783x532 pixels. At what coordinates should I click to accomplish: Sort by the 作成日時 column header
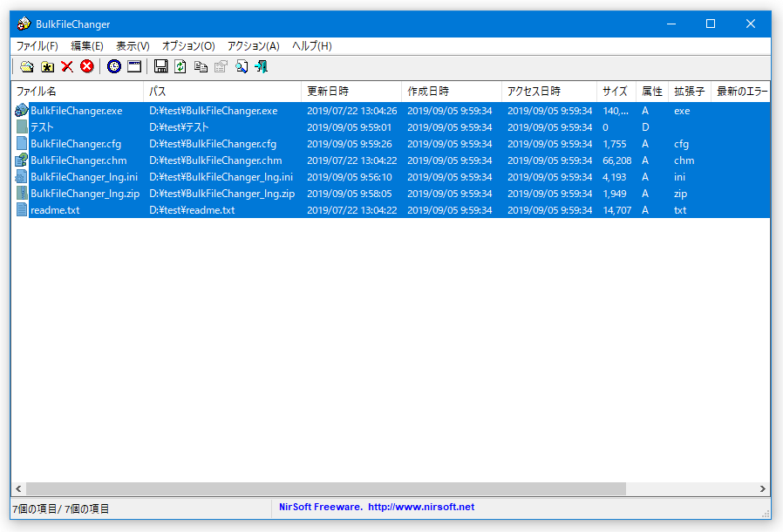(x=452, y=91)
